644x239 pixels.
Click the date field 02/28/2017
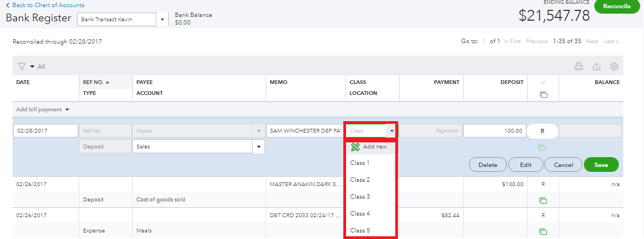point(45,131)
